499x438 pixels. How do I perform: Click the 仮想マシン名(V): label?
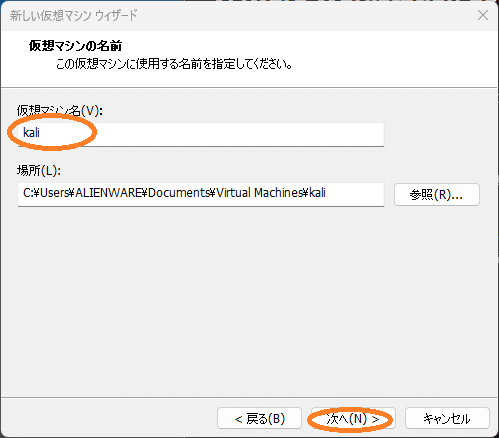pyautogui.click(x=60, y=110)
